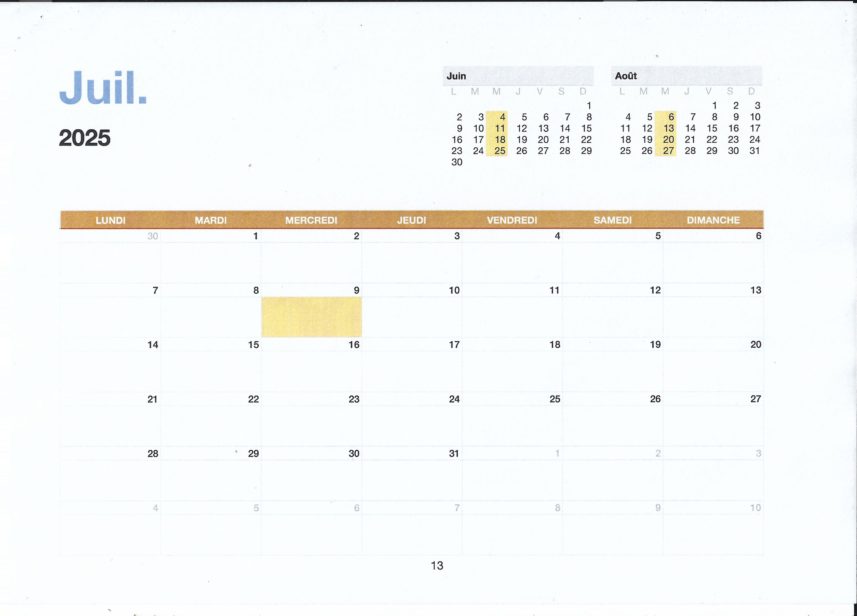
Task: Choose Thursday July 31 in the main grid
Action: point(454,454)
